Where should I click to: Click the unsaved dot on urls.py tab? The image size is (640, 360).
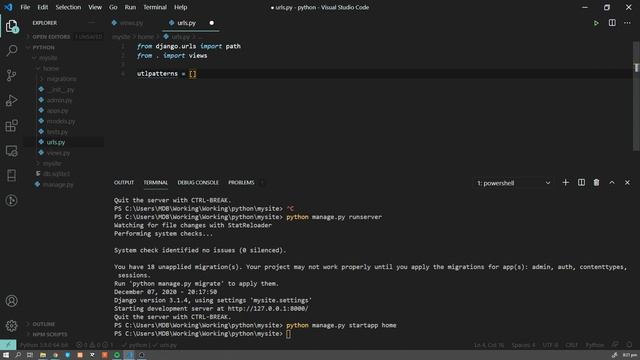tap(211, 23)
